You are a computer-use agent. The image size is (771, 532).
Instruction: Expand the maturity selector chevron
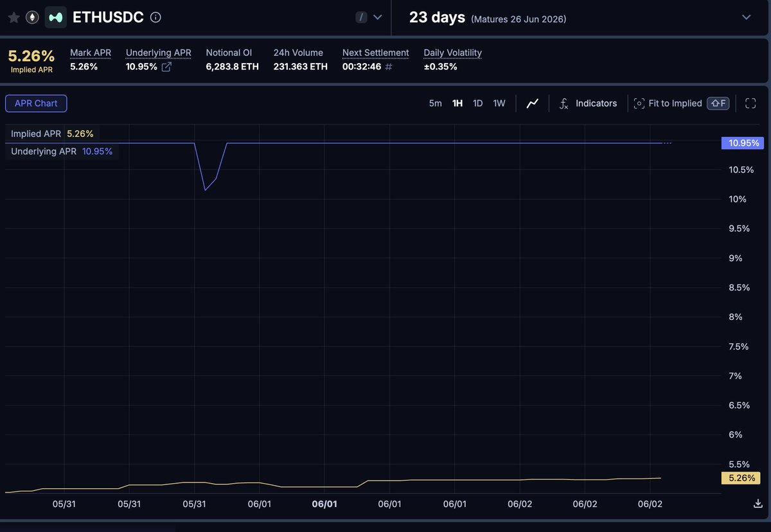point(746,17)
